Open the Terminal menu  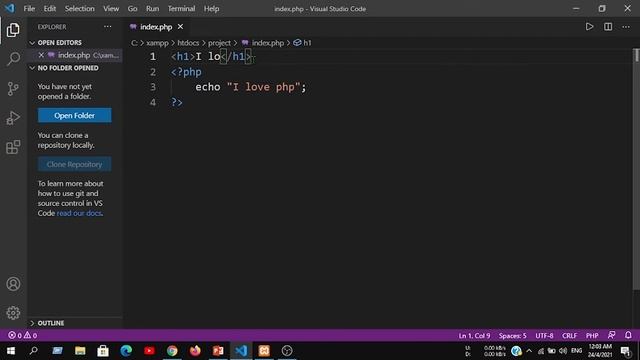181,9
